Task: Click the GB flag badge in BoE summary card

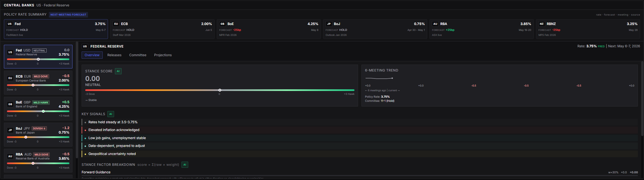Action: coord(222,24)
